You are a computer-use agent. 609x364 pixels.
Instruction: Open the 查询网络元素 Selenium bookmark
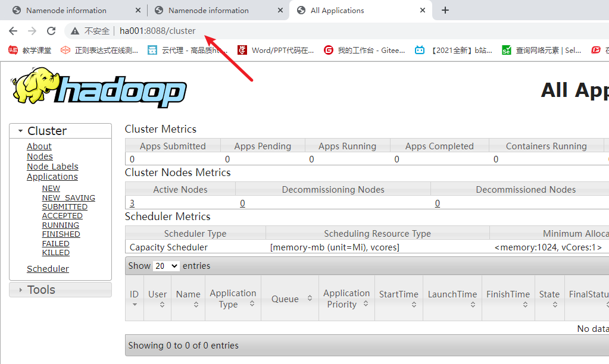click(x=541, y=50)
